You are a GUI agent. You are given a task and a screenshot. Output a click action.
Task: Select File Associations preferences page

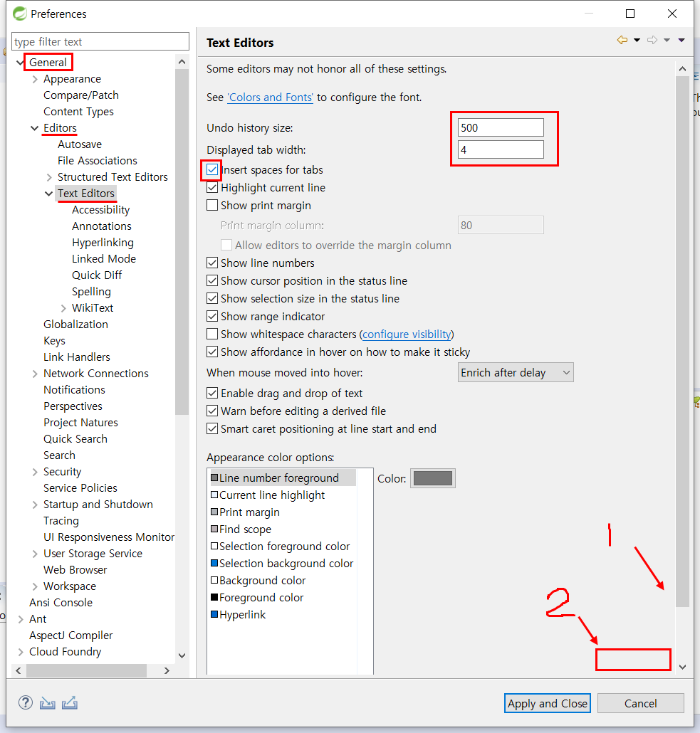click(98, 161)
